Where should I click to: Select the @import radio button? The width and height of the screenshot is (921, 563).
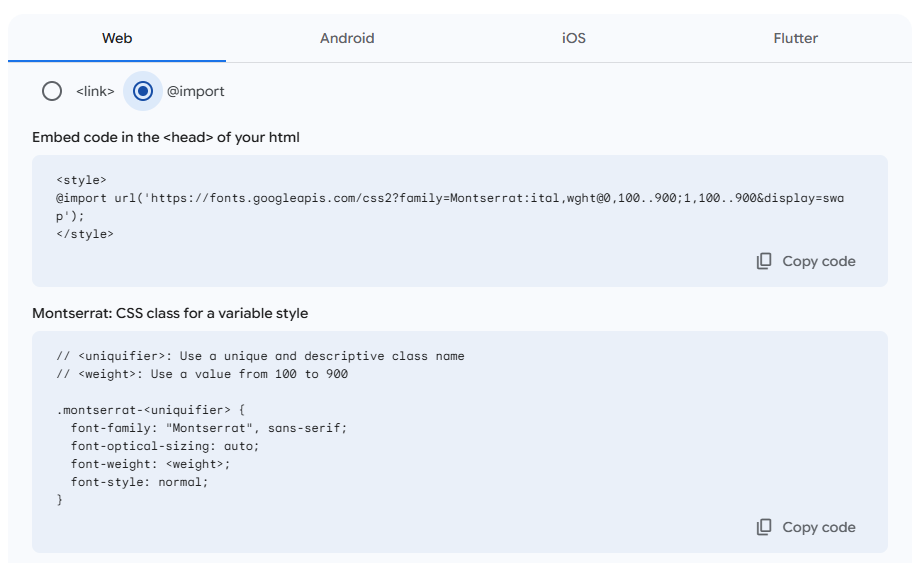(x=143, y=91)
